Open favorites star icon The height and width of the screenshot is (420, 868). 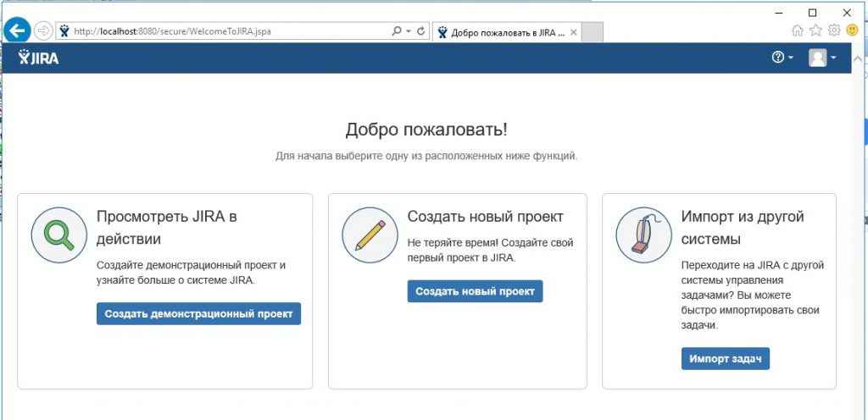(x=816, y=30)
